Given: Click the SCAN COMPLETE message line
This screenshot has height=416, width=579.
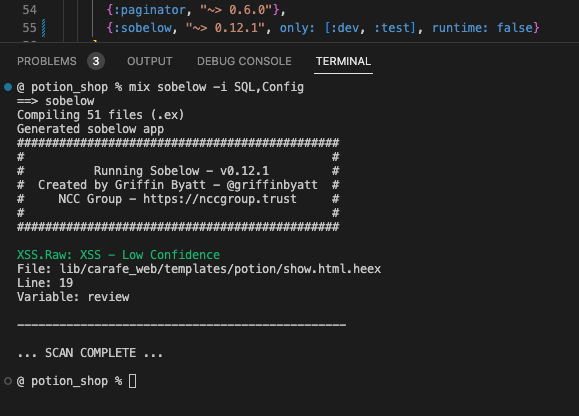Looking at the screenshot, I should click(90, 353).
